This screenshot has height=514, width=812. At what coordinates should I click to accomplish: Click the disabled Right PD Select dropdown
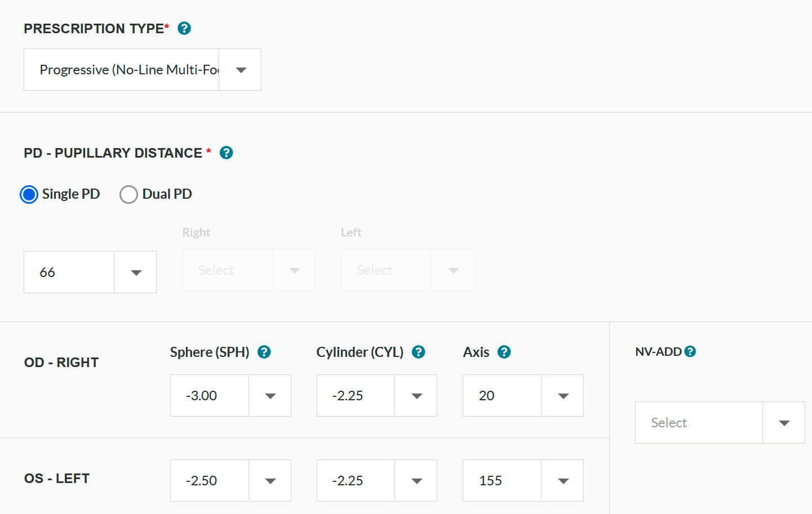tap(249, 270)
